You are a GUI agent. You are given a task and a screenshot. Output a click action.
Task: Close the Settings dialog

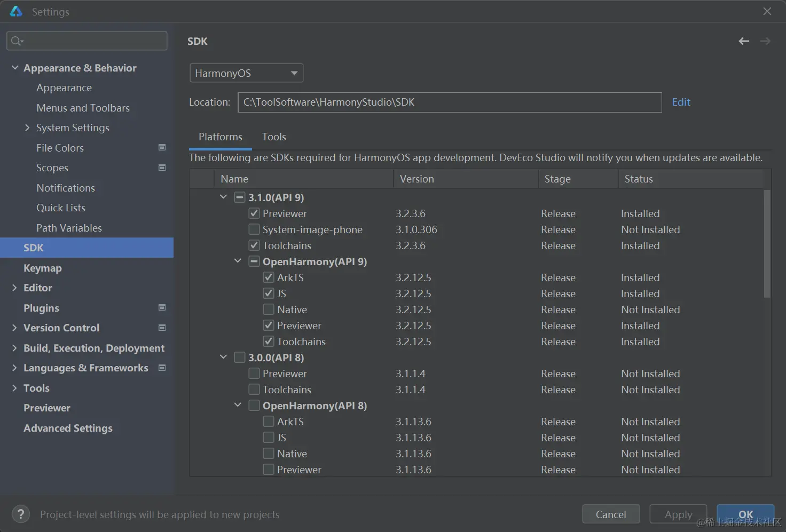[767, 11]
